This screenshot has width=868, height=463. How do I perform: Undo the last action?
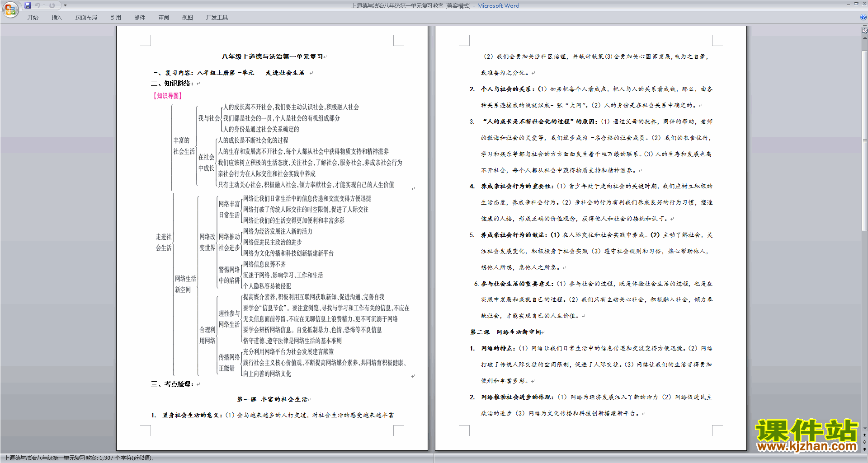38,5
